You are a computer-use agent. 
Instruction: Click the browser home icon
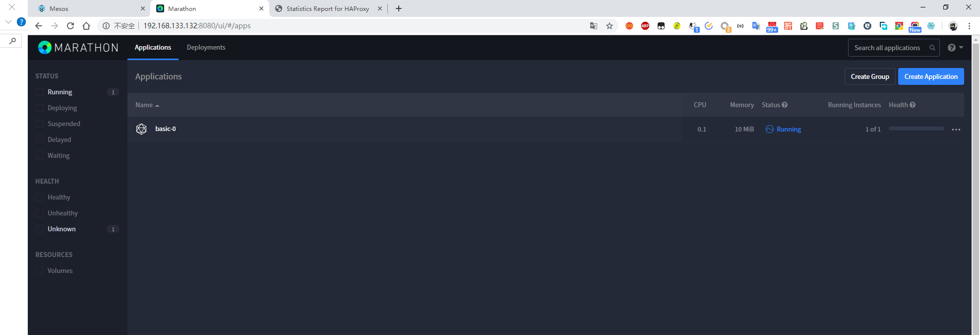click(x=86, y=26)
